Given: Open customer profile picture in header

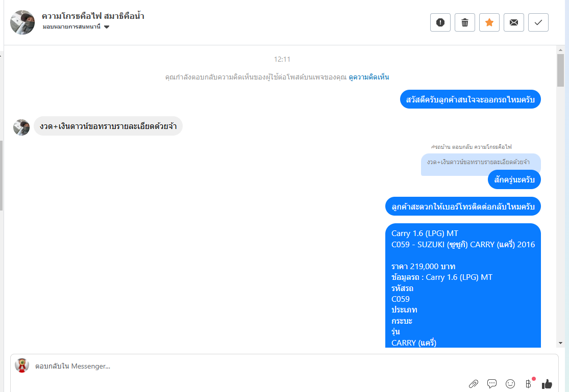Looking at the screenshot, I should click(x=22, y=22).
